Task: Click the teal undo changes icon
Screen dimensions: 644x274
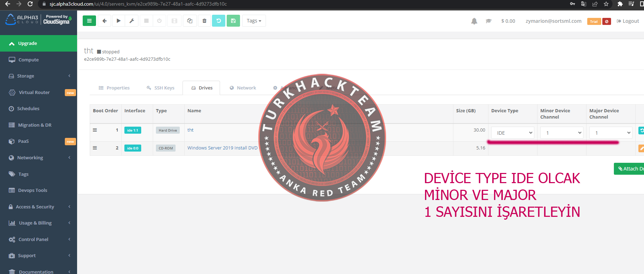Action: 219,21
